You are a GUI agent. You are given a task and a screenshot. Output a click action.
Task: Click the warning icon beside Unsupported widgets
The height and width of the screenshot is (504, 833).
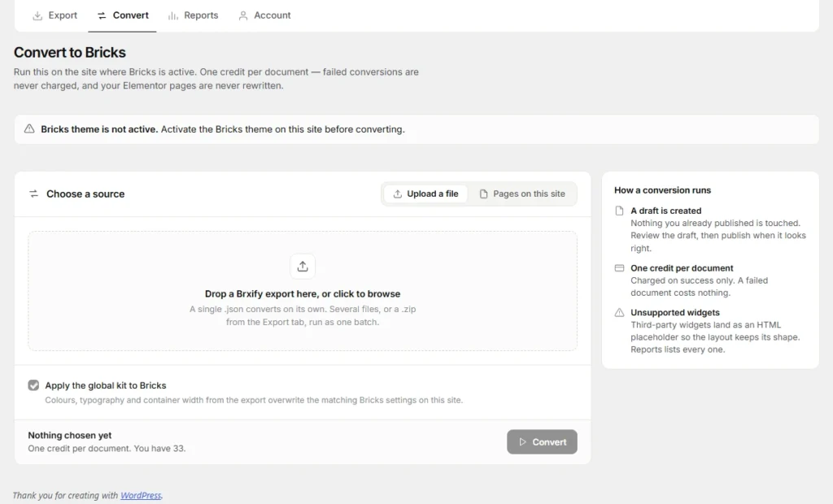619,313
